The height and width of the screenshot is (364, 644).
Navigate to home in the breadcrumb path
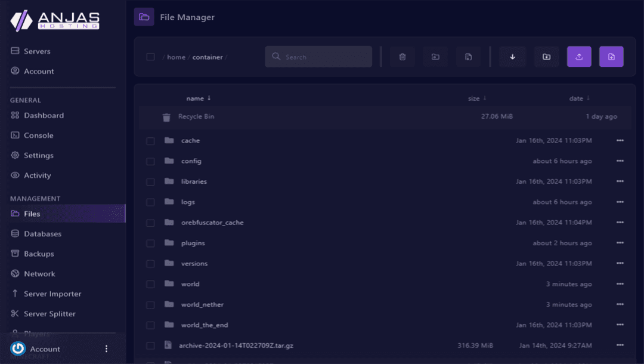pyautogui.click(x=176, y=57)
